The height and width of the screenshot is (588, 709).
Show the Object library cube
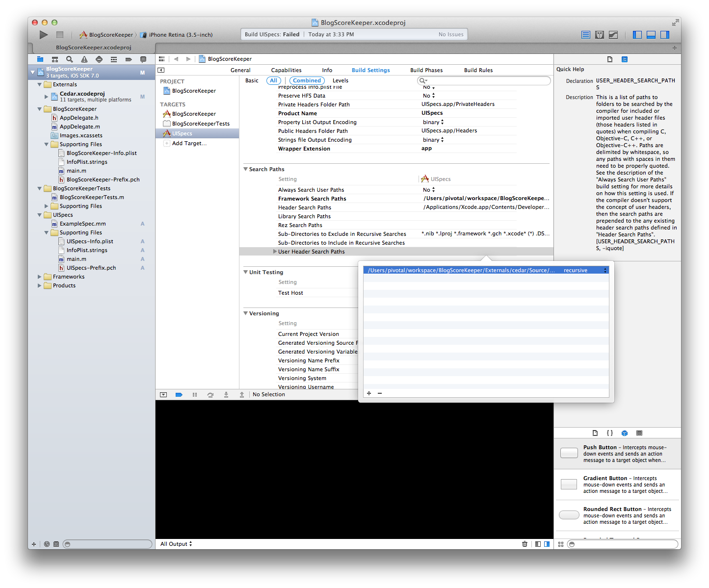[625, 433]
